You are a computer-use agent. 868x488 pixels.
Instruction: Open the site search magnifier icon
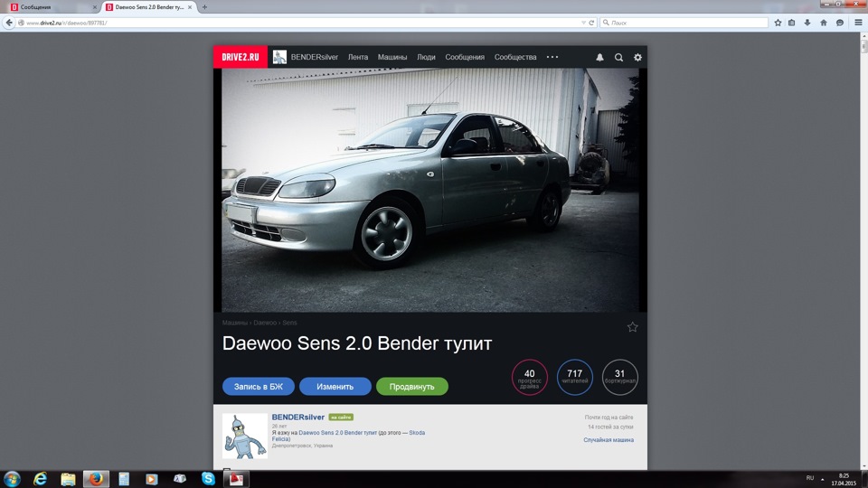618,57
